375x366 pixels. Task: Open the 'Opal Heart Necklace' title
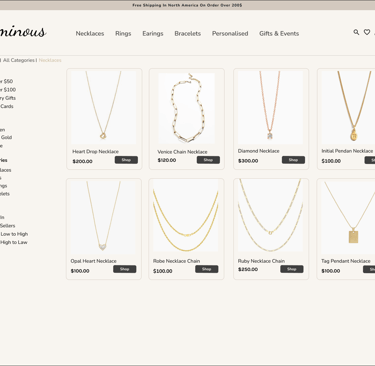coord(94,261)
